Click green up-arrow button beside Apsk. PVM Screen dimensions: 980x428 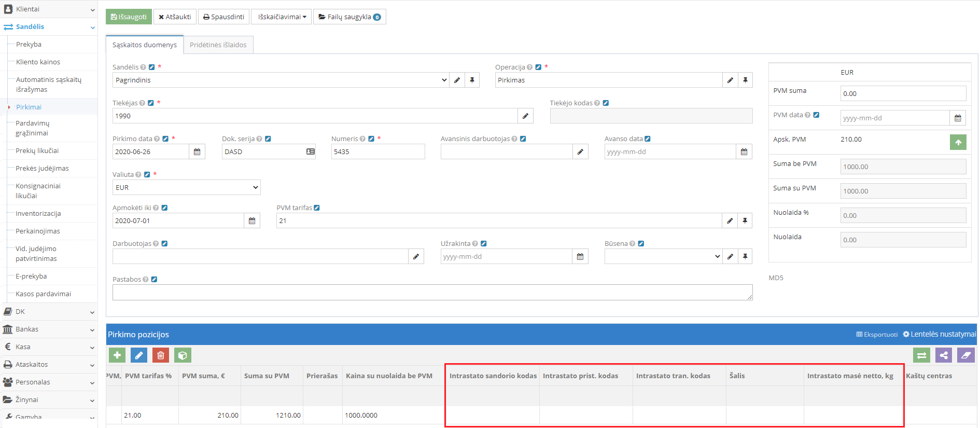click(958, 142)
